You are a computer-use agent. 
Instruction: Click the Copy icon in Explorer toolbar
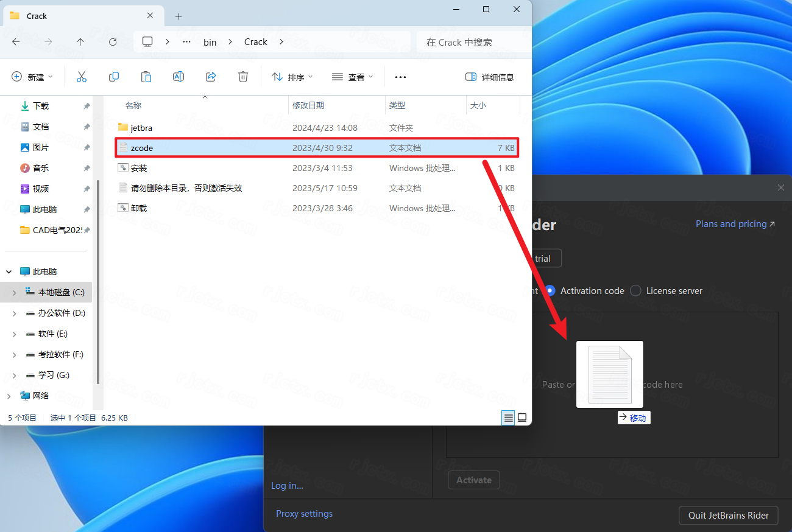pos(114,77)
